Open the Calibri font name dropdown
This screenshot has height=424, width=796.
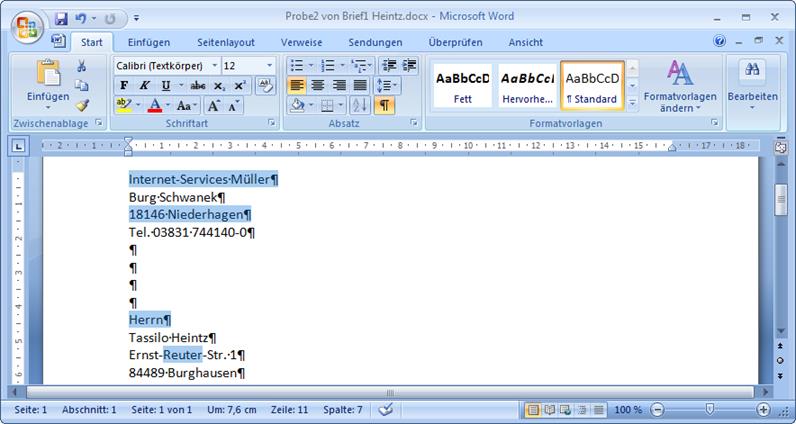point(214,66)
